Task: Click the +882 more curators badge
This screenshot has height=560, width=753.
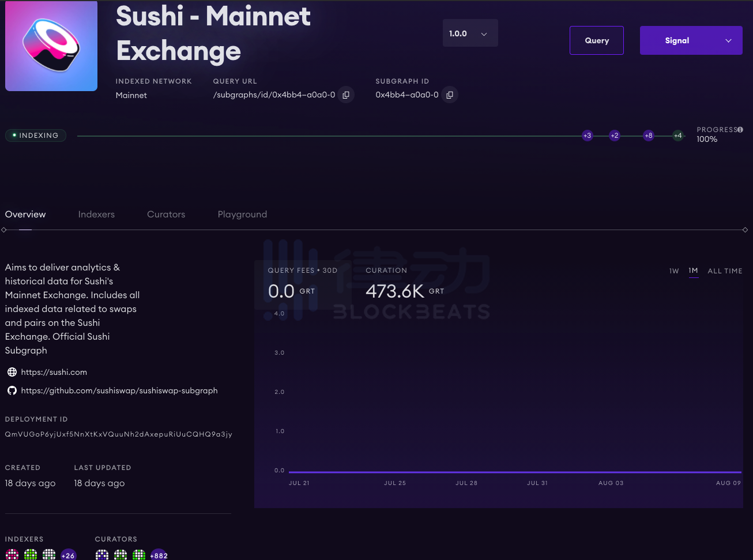Action: point(159,555)
